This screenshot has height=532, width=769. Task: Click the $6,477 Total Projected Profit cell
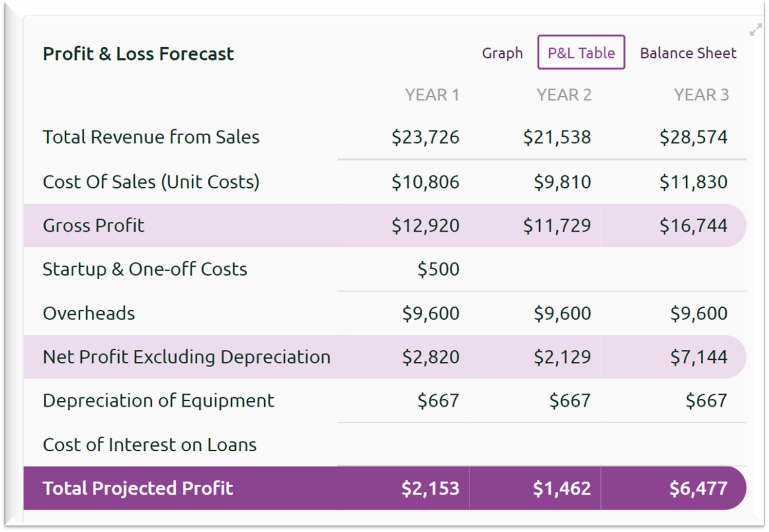[698, 488]
